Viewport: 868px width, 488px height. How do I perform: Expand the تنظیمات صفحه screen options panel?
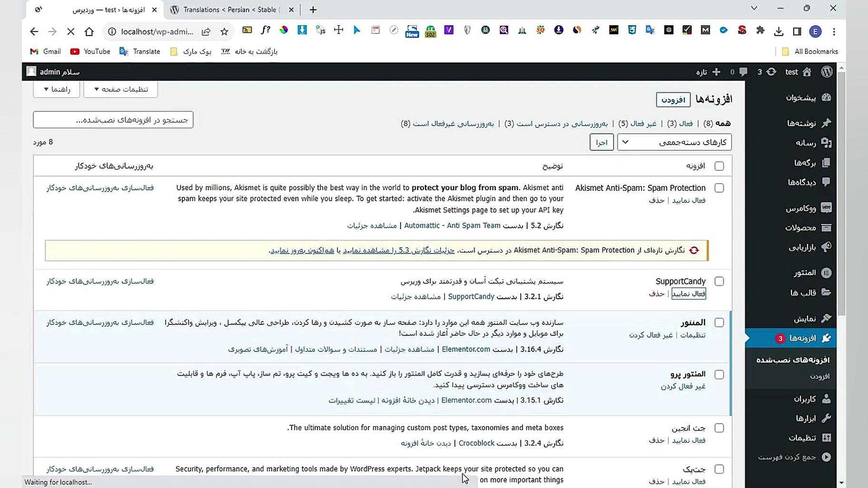click(120, 89)
